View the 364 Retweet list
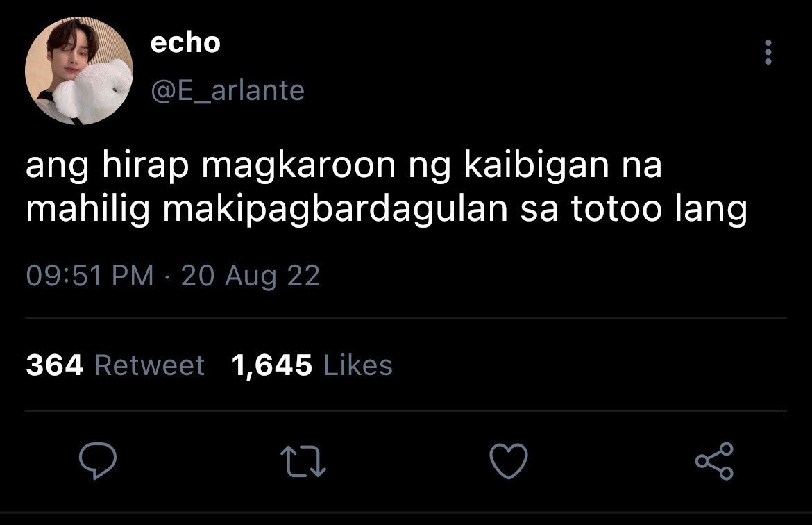The height and width of the screenshot is (525, 812). [115, 365]
